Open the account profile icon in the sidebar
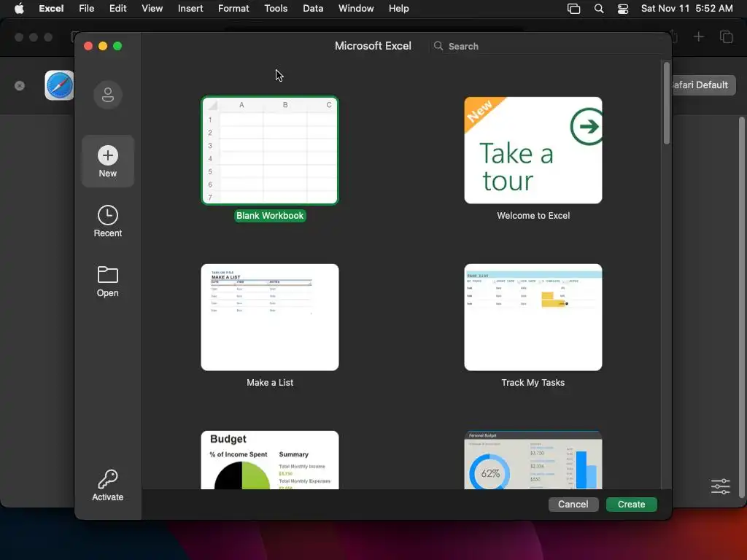Screen dimensions: 747x560 (x=108, y=95)
